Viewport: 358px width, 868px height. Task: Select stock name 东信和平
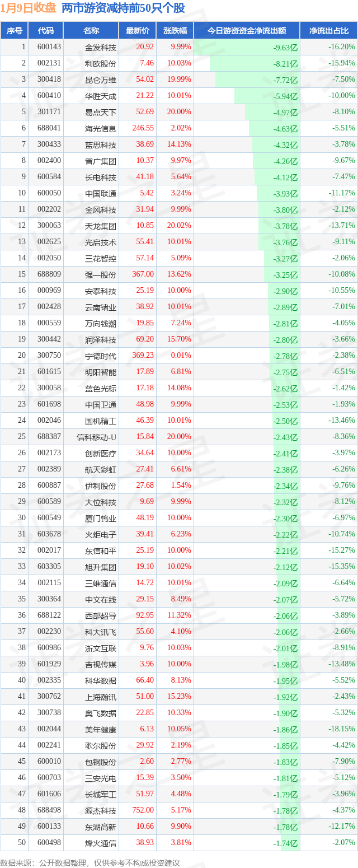pyautogui.click(x=101, y=550)
